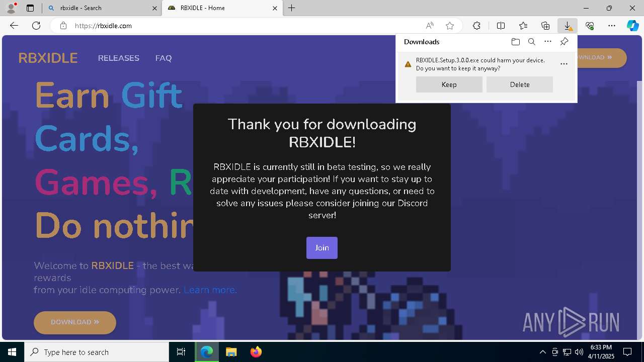This screenshot has width=644, height=362.
Task: Follow the Learn more link
Action: [210, 290]
